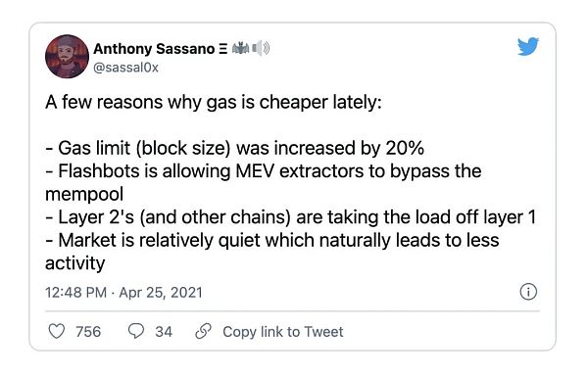The height and width of the screenshot is (376, 588).
Task: Click the Market is relatively quiet line
Action: (x=272, y=252)
